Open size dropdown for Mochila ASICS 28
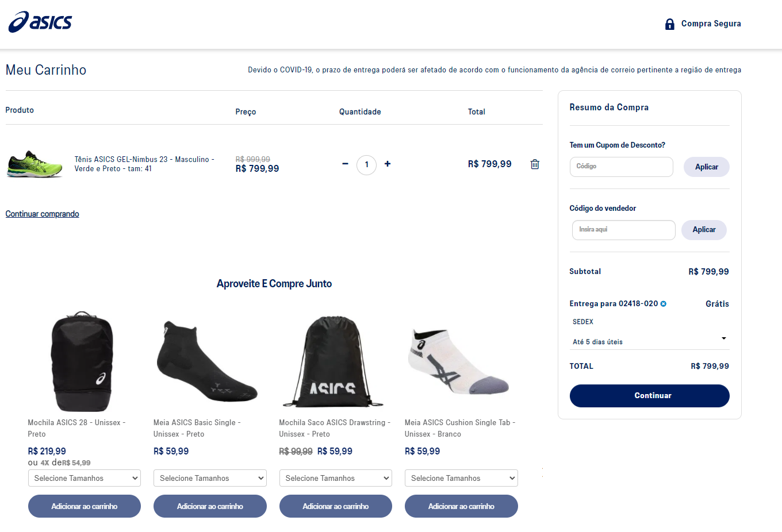The width and height of the screenshot is (782, 532). point(85,478)
